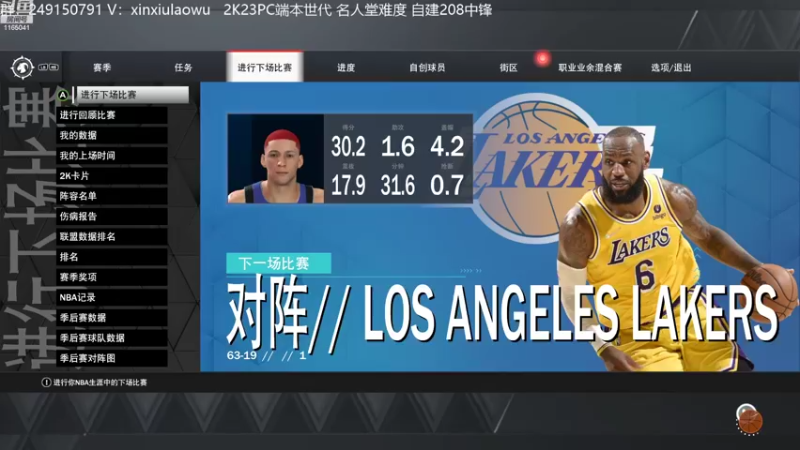Open 我的上场时间 menu entry
The image size is (800, 450).
112,156
